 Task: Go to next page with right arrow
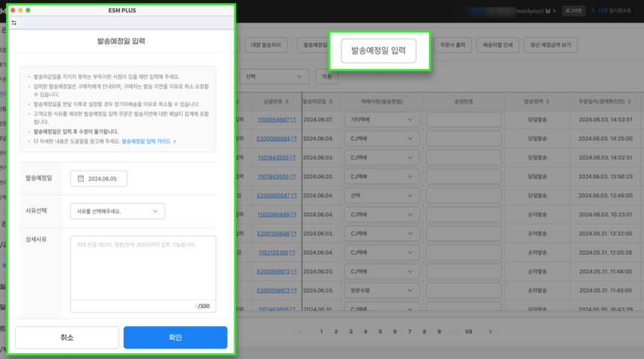pos(490,331)
